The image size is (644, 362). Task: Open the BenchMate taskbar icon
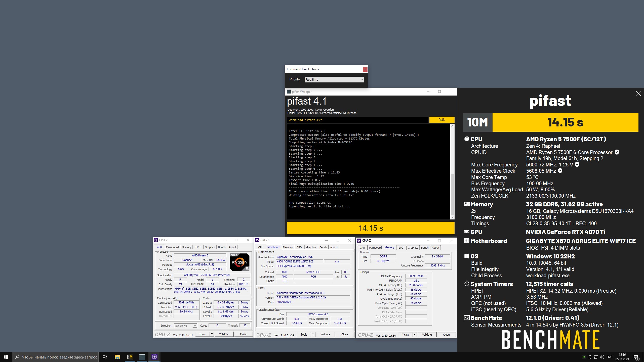click(x=130, y=357)
